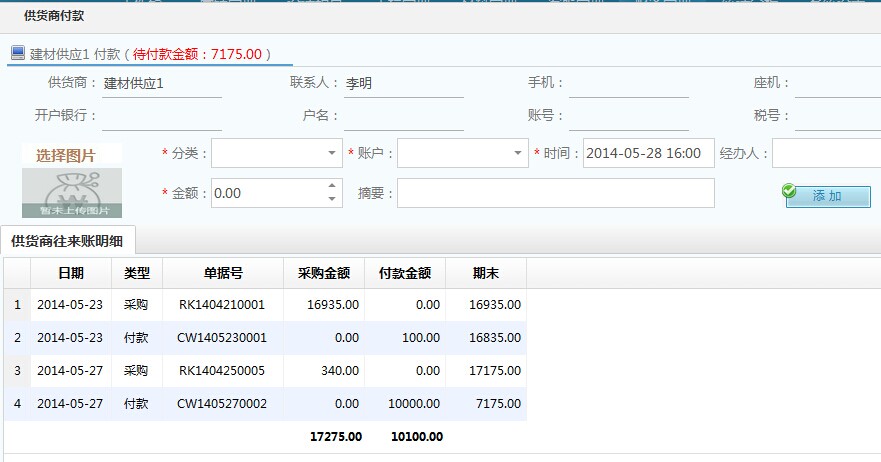Viewport: 881px width, 462px height.
Task: Click the 选择图片 upload label
Action: point(66,155)
